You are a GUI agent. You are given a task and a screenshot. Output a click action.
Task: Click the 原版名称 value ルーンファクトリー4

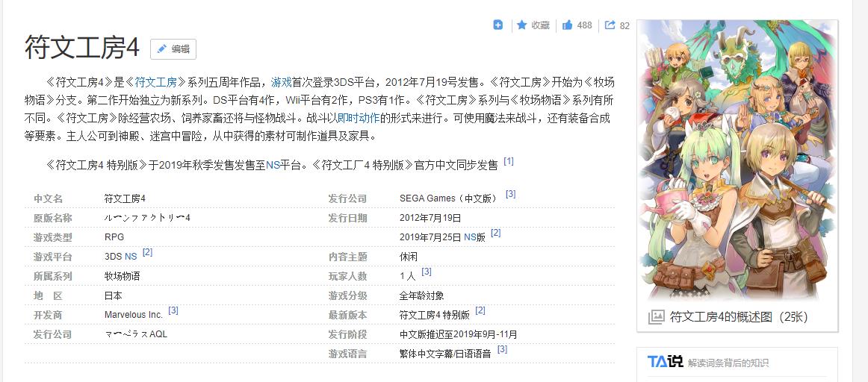[147, 219]
